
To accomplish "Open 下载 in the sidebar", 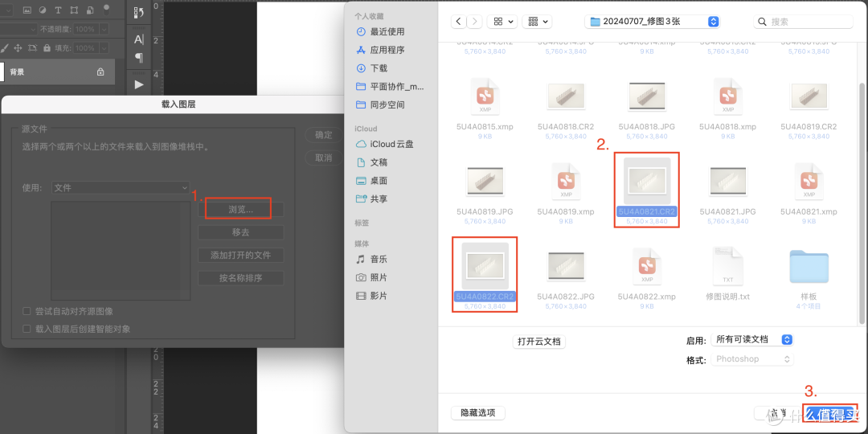I will (x=373, y=68).
